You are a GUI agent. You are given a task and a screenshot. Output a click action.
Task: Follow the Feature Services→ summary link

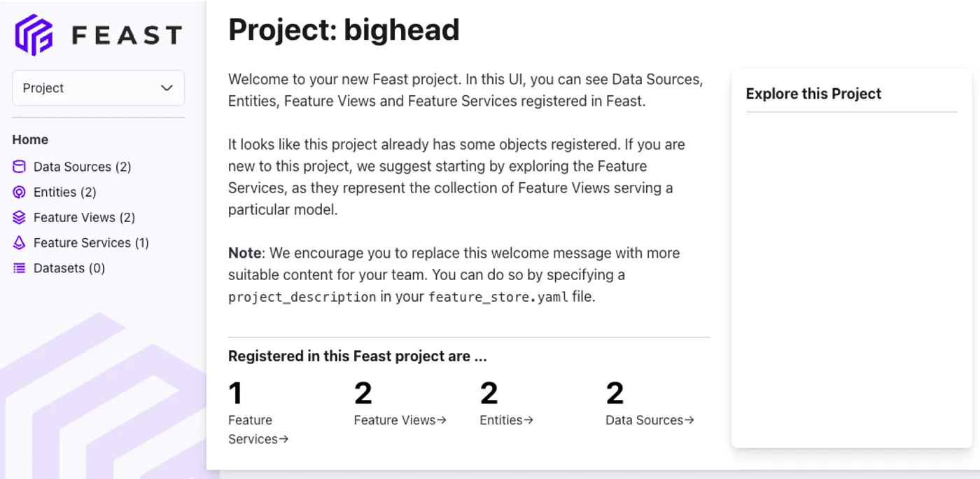pos(258,429)
